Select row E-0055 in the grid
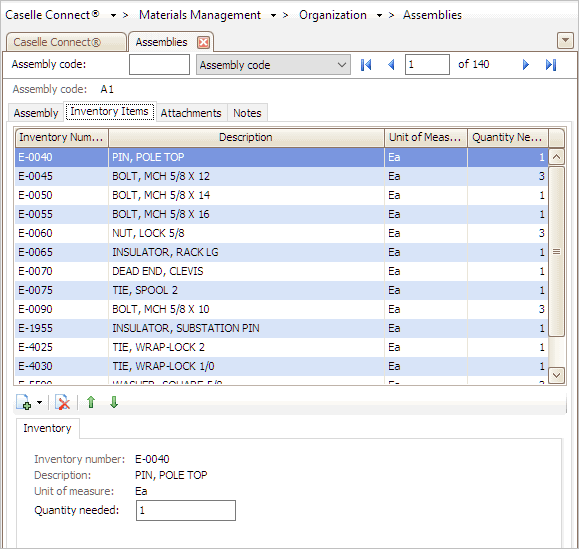 (x=281, y=214)
